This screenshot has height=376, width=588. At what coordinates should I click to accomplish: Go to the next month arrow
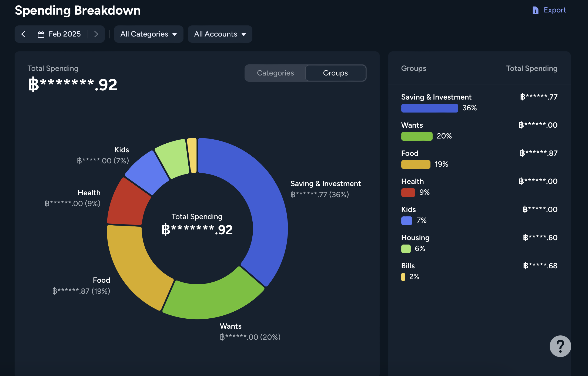point(96,34)
